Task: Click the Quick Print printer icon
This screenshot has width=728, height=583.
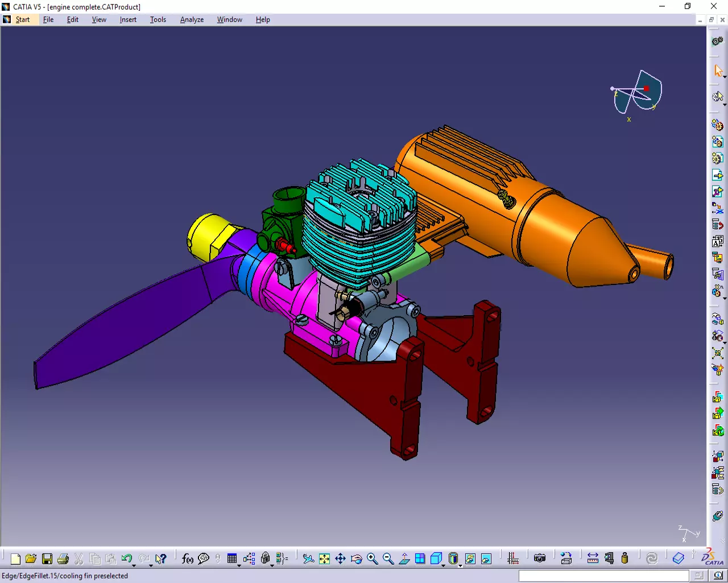Action: point(63,559)
